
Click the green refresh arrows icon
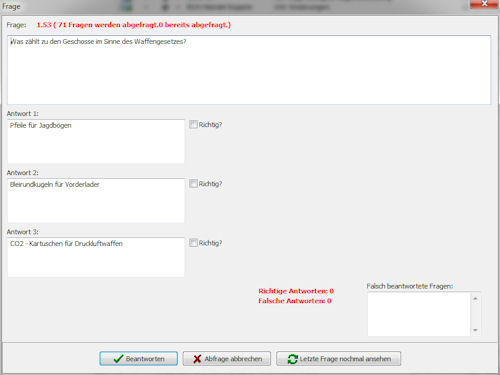click(292, 359)
